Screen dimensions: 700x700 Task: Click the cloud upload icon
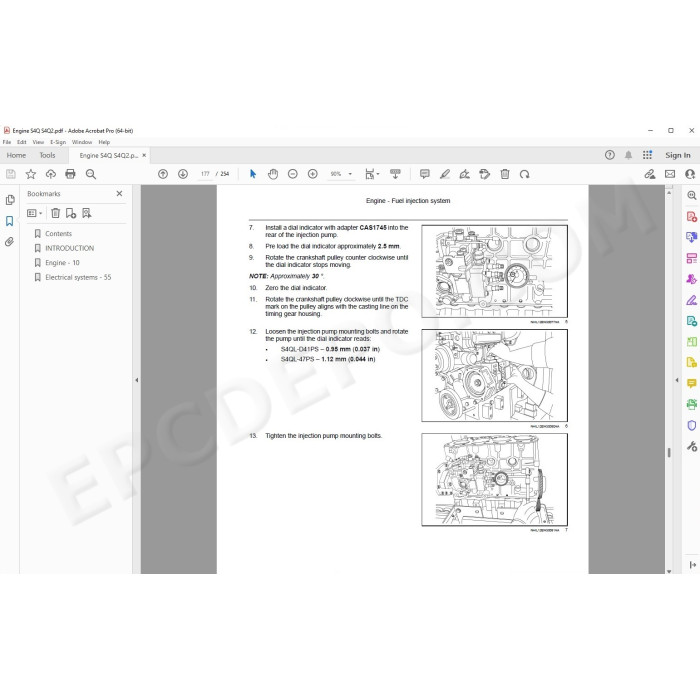pos(50,174)
